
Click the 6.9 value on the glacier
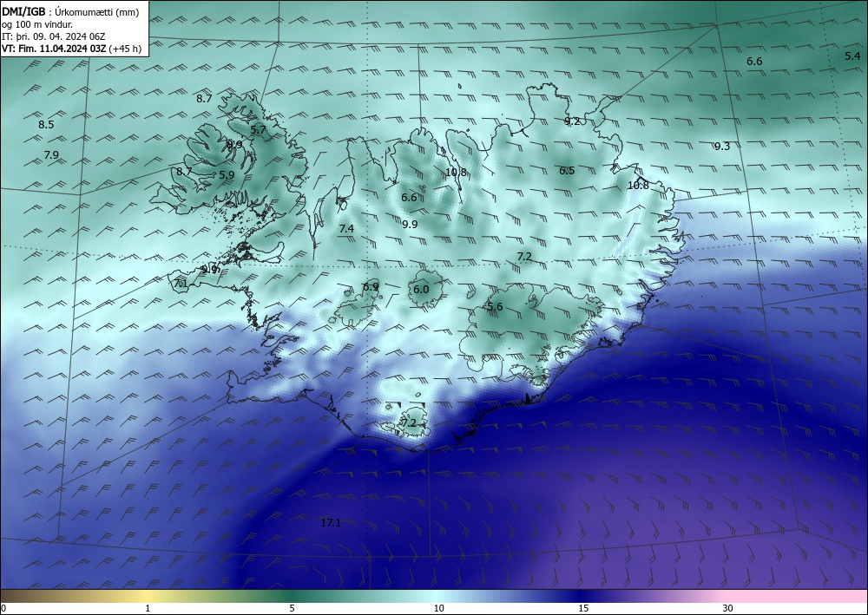click(x=371, y=286)
